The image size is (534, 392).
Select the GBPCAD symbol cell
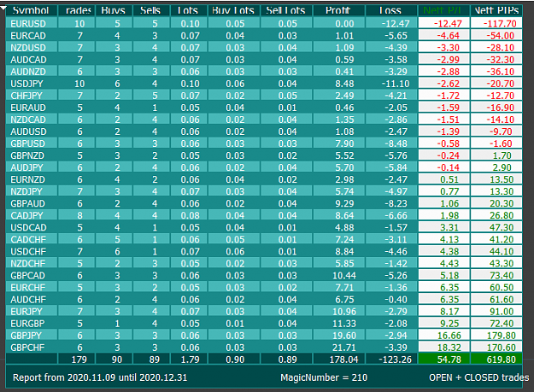pyautogui.click(x=32, y=275)
